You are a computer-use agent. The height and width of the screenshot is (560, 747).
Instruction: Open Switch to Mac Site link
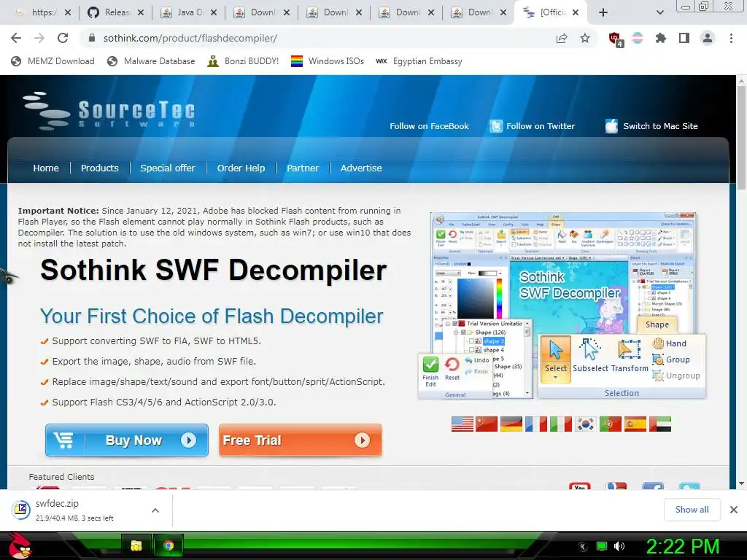tap(660, 126)
